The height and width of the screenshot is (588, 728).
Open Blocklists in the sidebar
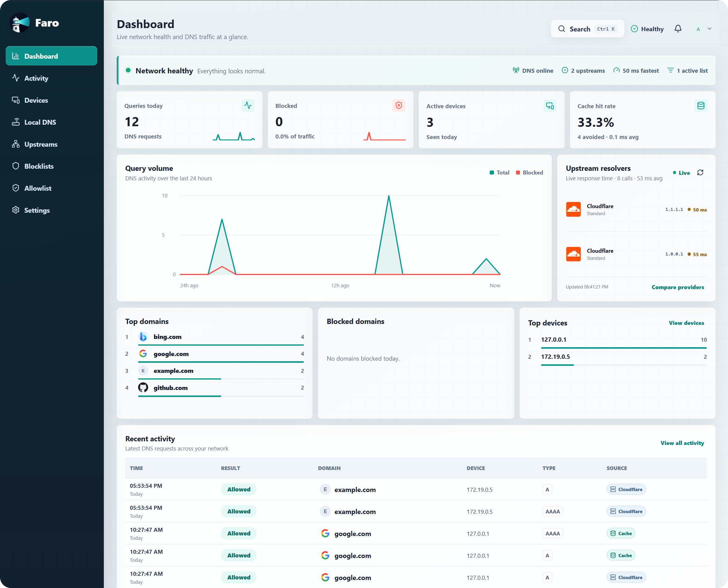[x=51, y=166]
